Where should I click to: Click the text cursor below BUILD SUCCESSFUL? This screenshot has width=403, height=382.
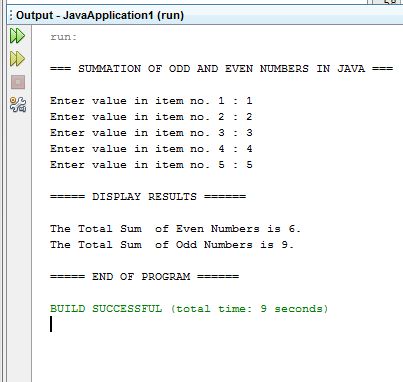[x=51, y=324]
